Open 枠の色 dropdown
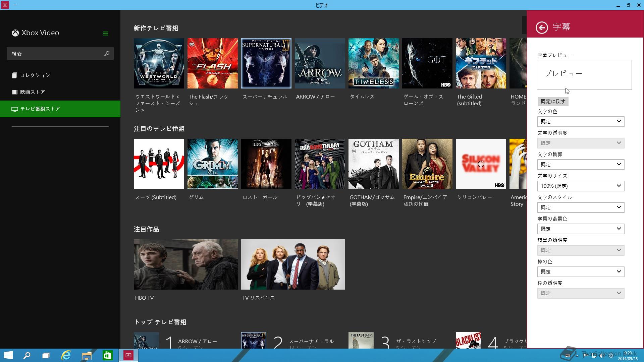Viewport: 644px width, 362px height. pos(581,272)
